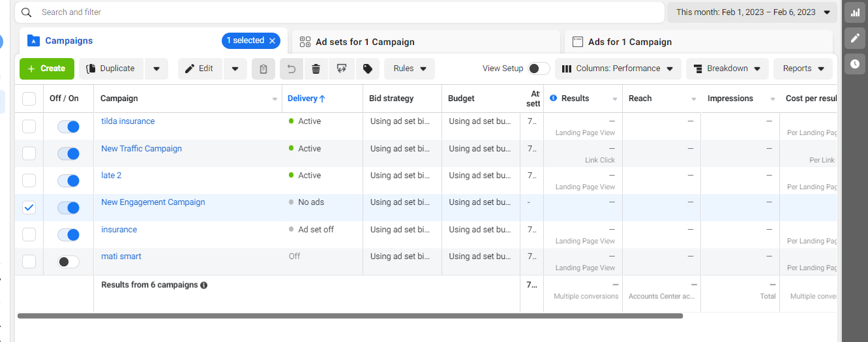Enable the View Setup toggle
This screenshot has height=342, width=868.
[x=539, y=69]
